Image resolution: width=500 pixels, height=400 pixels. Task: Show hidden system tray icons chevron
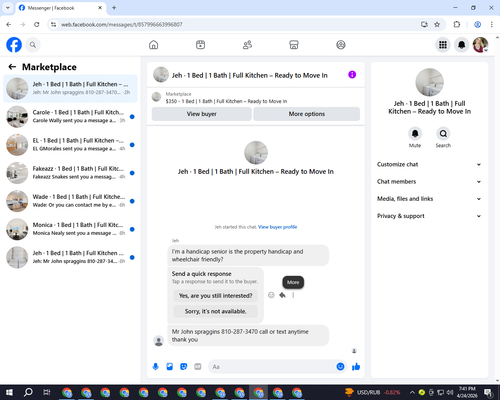pos(412,392)
